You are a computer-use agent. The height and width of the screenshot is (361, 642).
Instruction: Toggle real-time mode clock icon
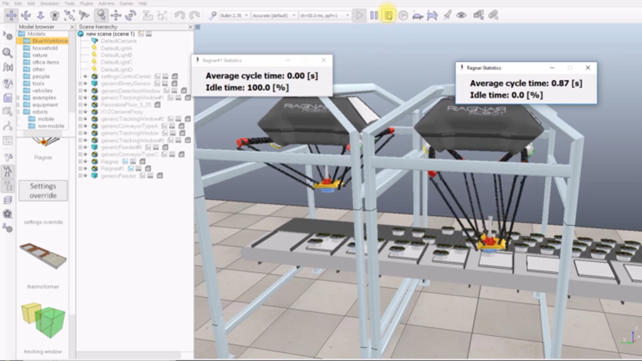coord(403,16)
